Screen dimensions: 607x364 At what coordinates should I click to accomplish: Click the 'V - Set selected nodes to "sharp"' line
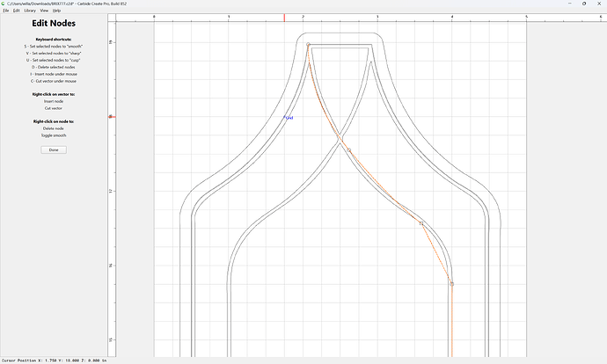pos(54,54)
